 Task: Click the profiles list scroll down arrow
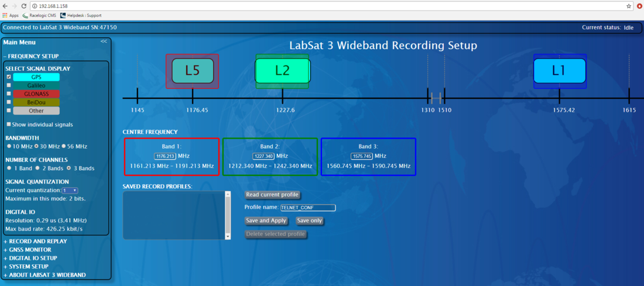pyautogui.click(x=228, y=237)
